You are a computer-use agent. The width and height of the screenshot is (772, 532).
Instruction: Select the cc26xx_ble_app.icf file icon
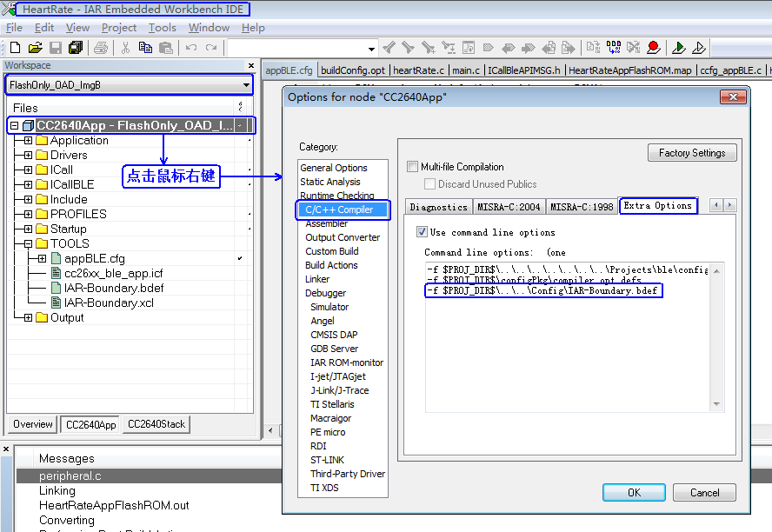(57, 273)
